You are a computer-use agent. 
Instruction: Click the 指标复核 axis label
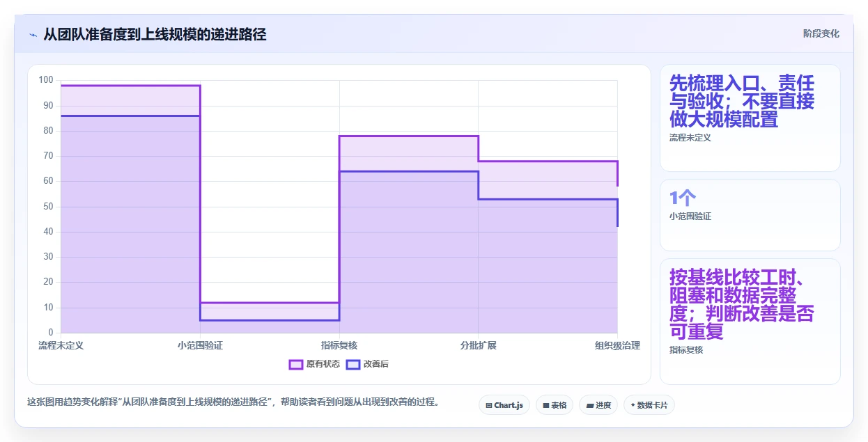[339, 345]
